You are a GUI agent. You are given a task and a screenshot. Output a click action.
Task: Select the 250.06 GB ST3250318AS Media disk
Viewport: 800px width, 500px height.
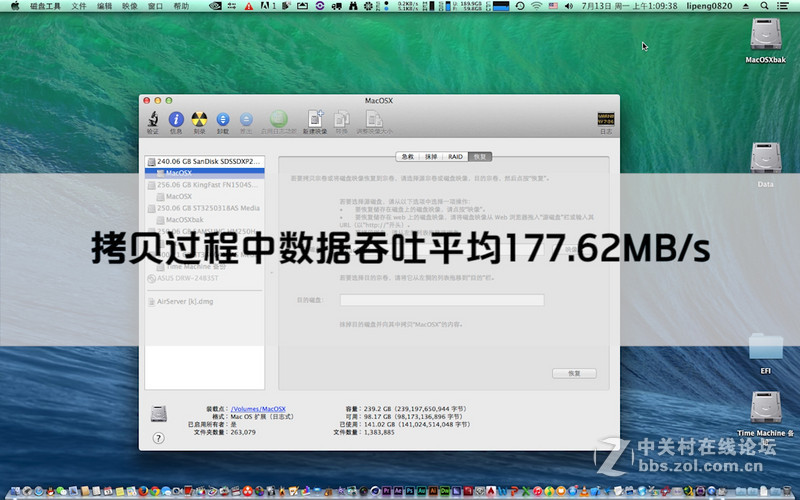coord(204,208)
